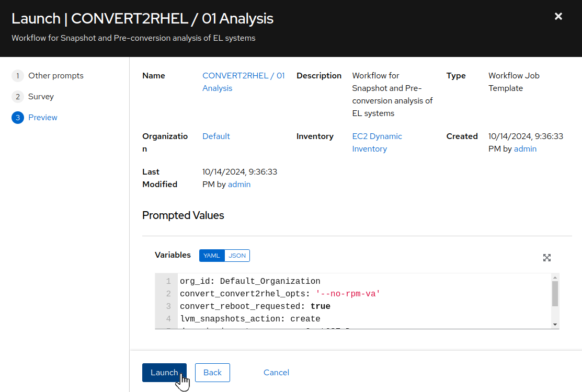This screenshot has height=392, width=582.
Task: Cancel the launch wizard
Action: click(x=276, y=372)
